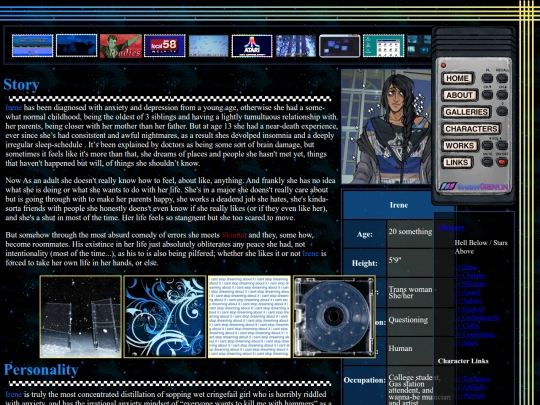This screenshot has height=405, width=540.
Task: Open Selene in the sidebar list
Action: (x=469, y=301)
